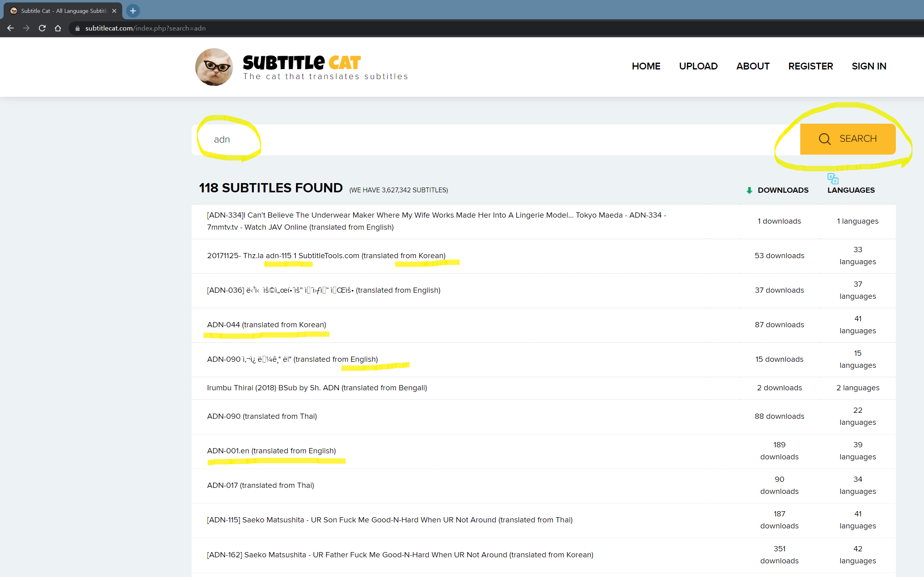Click the languages translate icon

(832, 178)
